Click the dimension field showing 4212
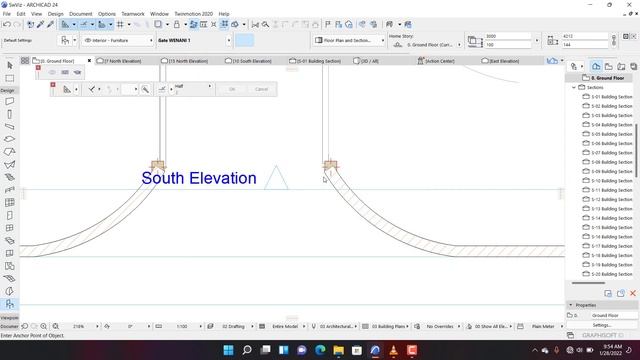This screenshot has height=360, width=640. click(585, 36)
